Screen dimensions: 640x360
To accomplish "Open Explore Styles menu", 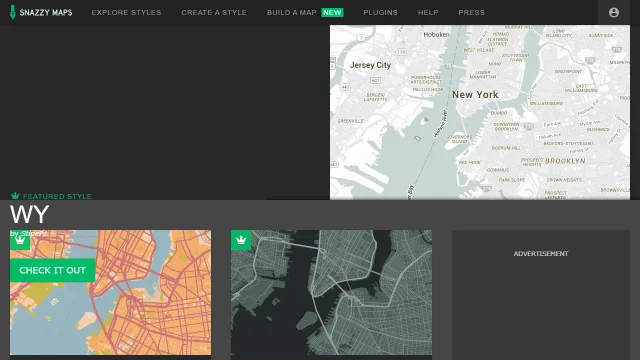I will [x=126, y=13].
